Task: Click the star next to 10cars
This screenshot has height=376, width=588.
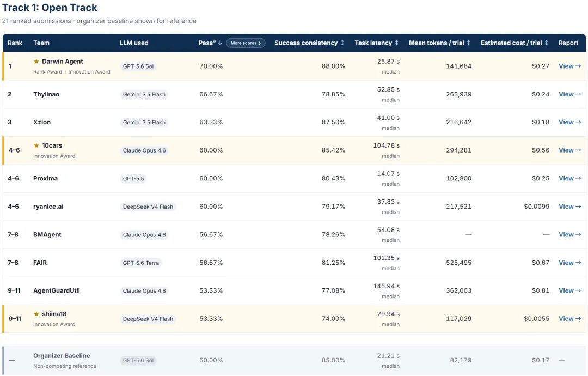Action: pyautogui.click(x=36, y=145)
